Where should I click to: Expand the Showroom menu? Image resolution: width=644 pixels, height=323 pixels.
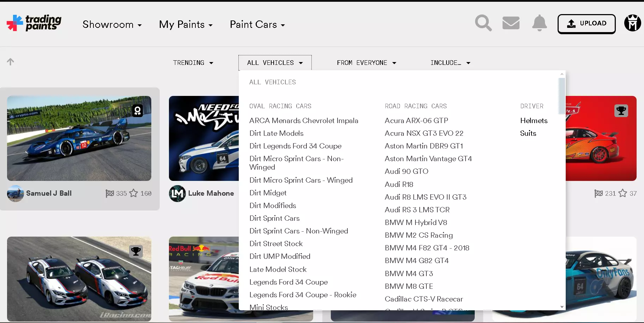(112, 24)
